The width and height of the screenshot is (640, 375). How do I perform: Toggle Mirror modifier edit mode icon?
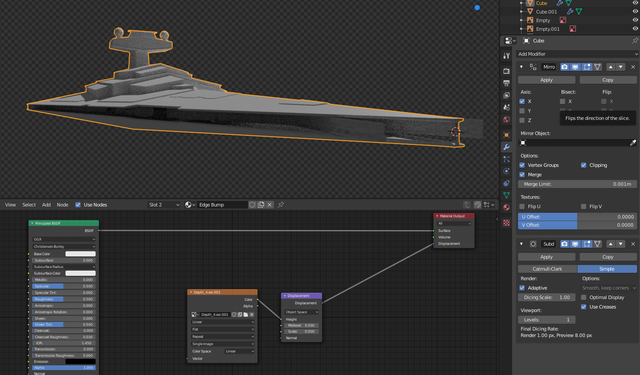pos(587,67)
